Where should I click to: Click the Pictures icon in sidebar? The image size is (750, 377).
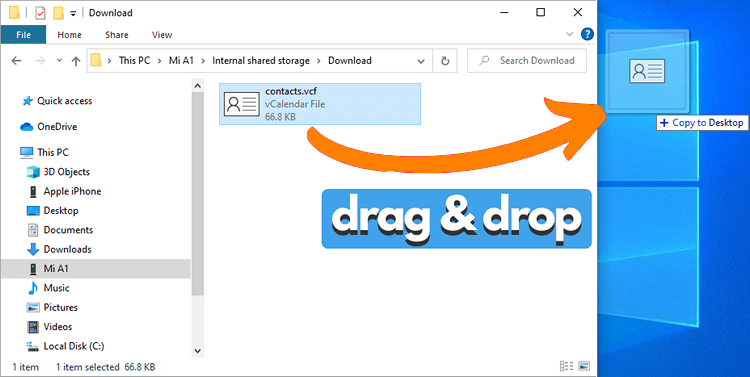33,308
